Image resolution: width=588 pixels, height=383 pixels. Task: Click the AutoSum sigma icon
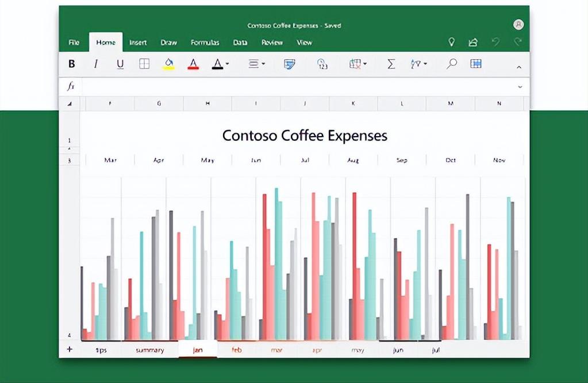click(391, 64)
